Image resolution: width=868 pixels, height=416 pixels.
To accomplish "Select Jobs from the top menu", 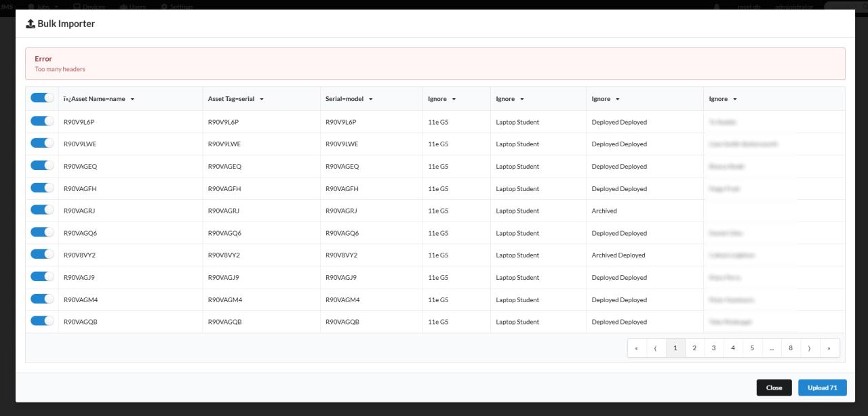I will pos(44,7).
